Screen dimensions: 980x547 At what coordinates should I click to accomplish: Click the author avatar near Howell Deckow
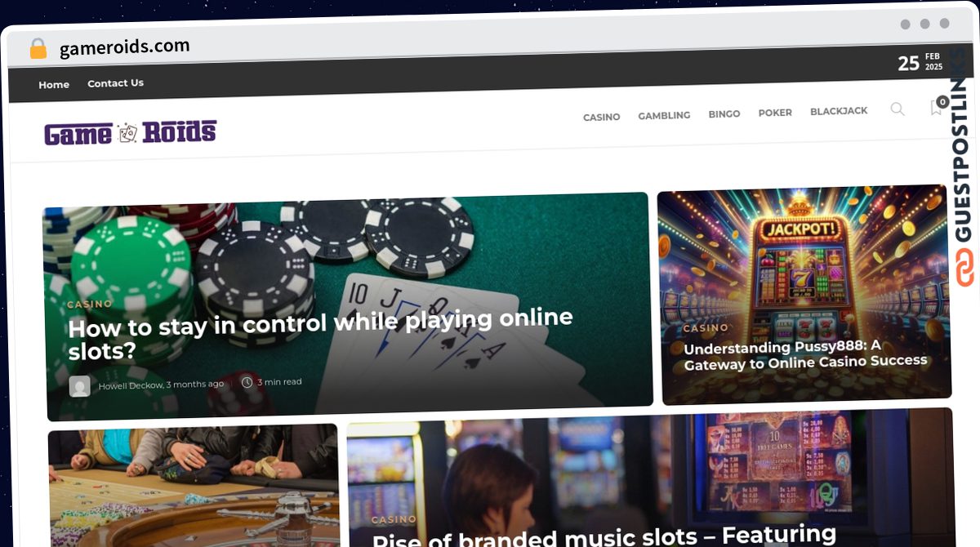(80, 386)
